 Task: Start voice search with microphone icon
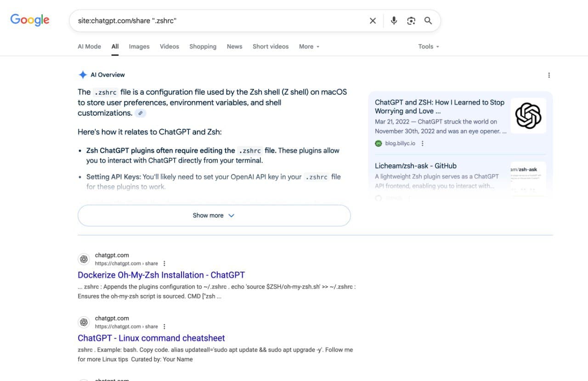(x=394, y=21)
